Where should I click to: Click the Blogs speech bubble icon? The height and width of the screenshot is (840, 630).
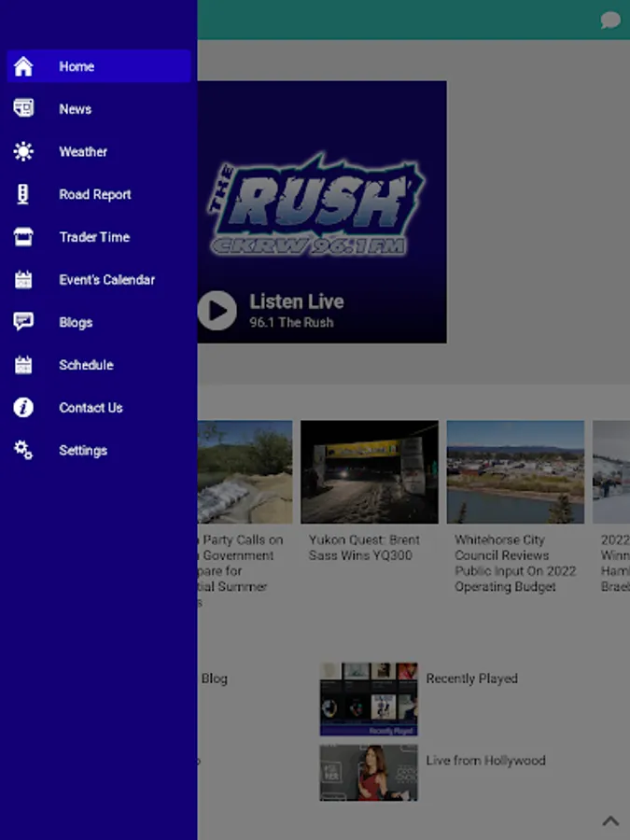[x=23, y=321]
